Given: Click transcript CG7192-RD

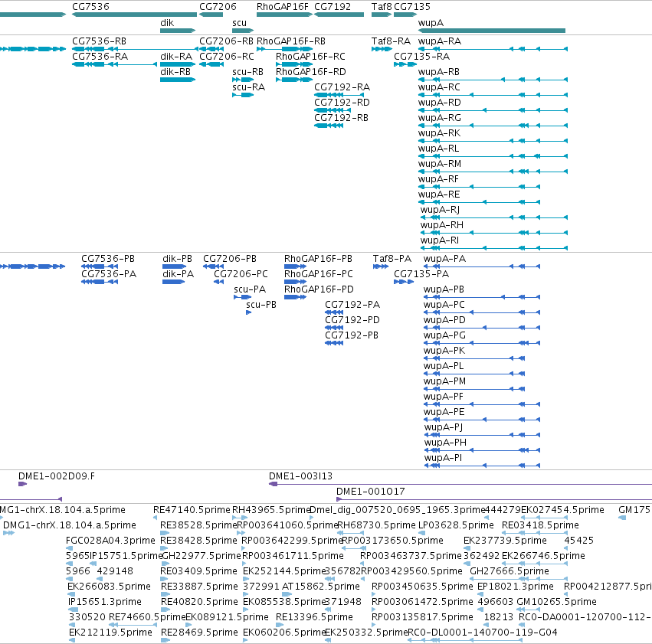Looking at the screenshot, I should 342,103.
